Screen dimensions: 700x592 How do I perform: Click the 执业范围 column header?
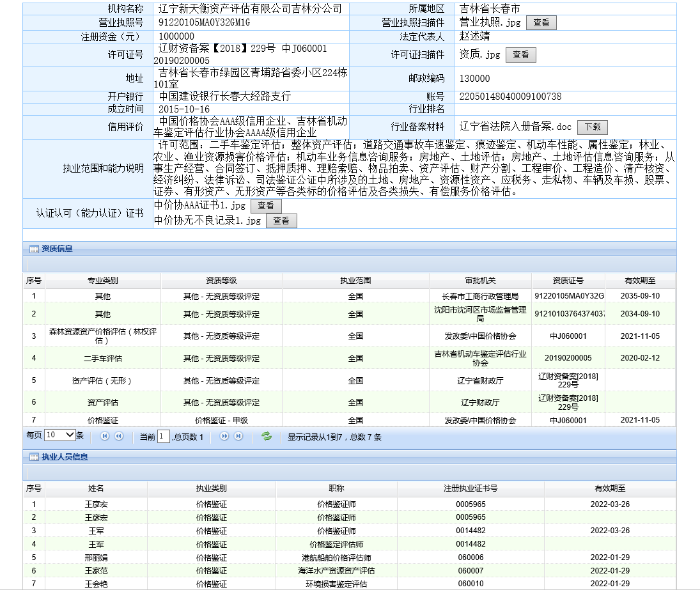[355, 281]
